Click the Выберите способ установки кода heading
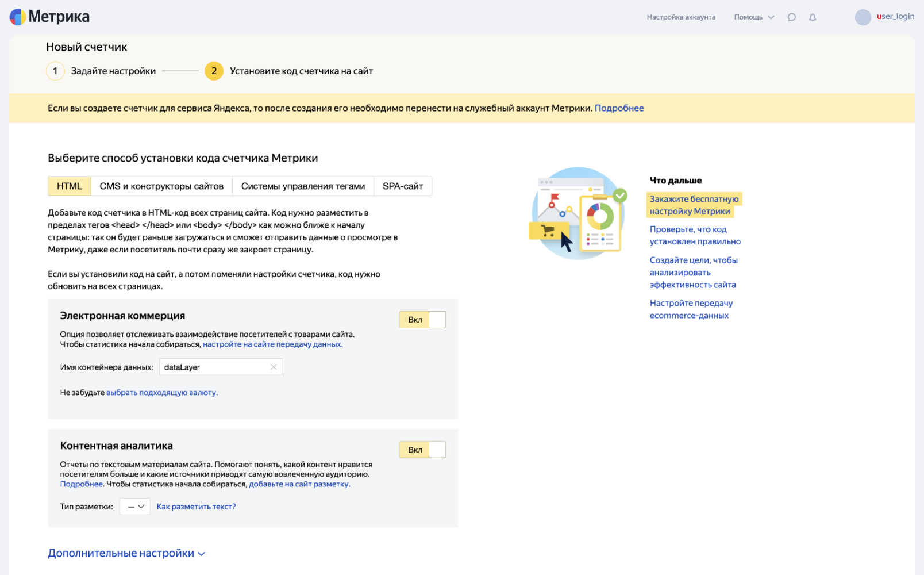The width and height of the screenshot is (924, 575). (183, 158)
